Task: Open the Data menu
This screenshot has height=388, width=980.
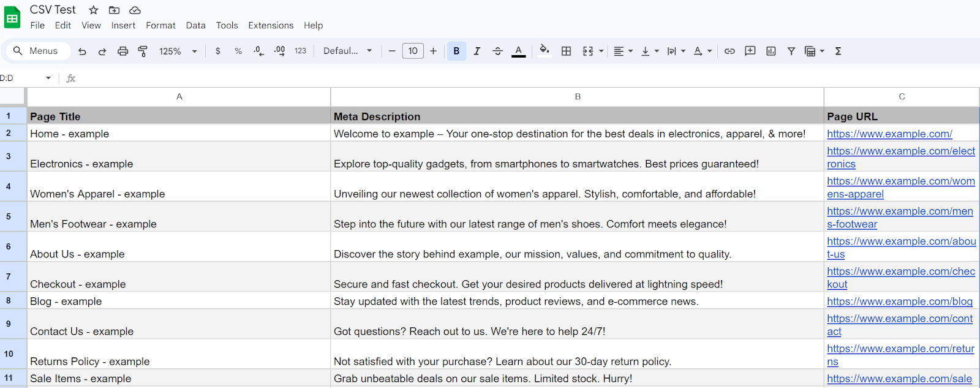Action: (196, 25)
